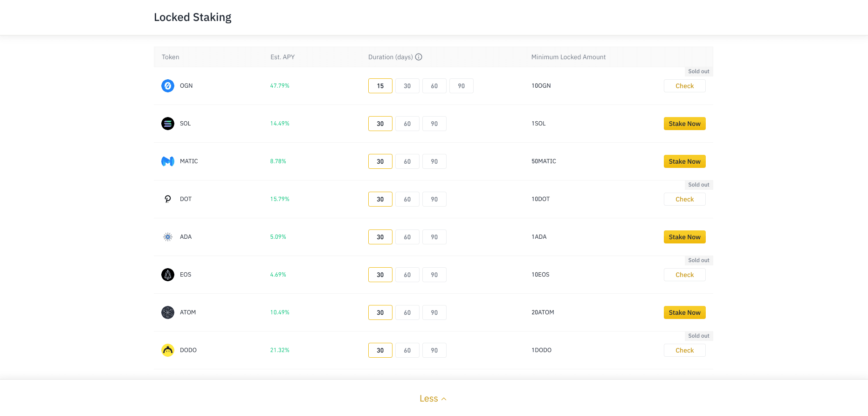Click the DOT token logo
Image resolution: width=868 pixels, height=416 pixels.
click(x=168, y=199)
